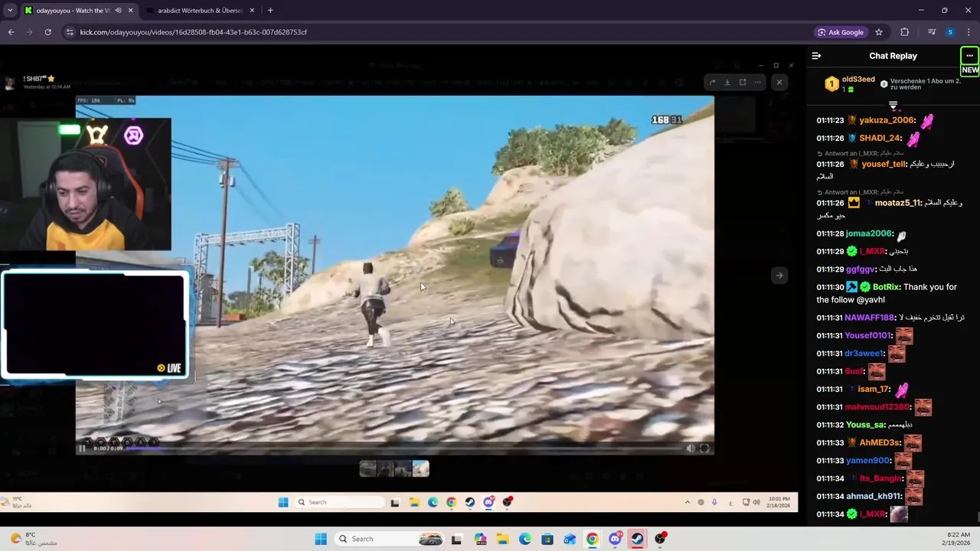Viewport: 980px width, 551px height.
Task: Click oldS3eed top gifter name
Action: tap(858, 80)
